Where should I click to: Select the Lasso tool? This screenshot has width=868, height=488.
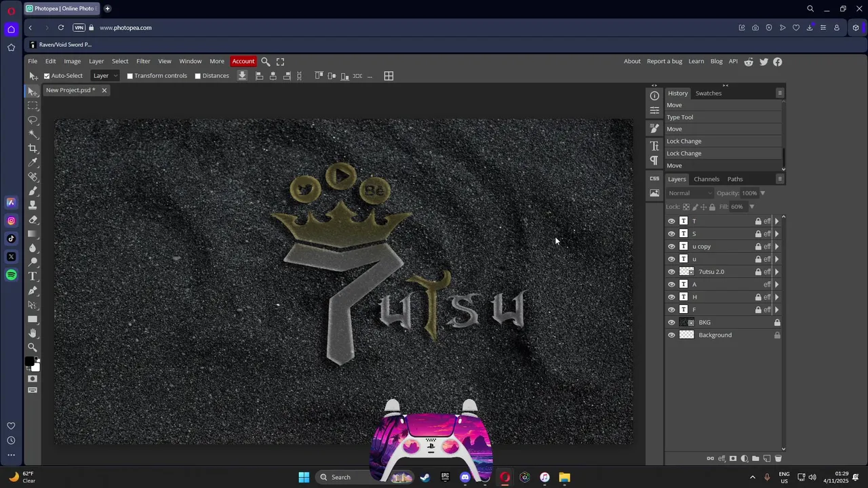(x=33, y=120)
